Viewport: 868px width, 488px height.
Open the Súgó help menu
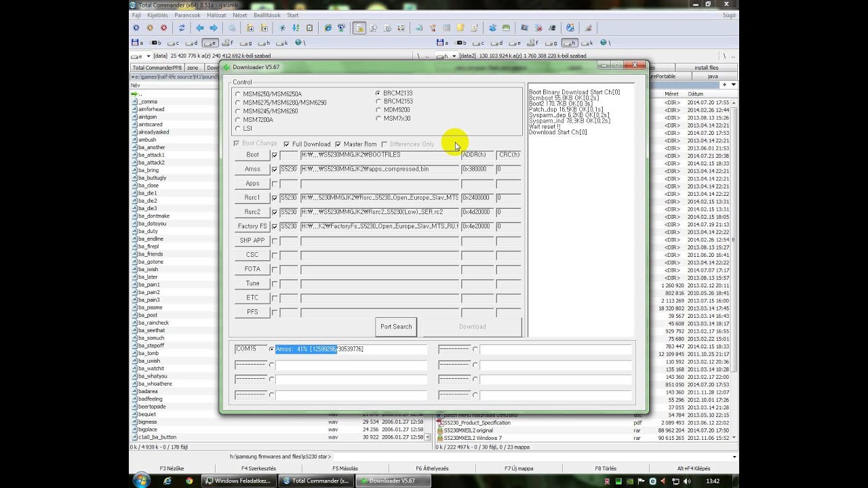[x=730, y=15]
